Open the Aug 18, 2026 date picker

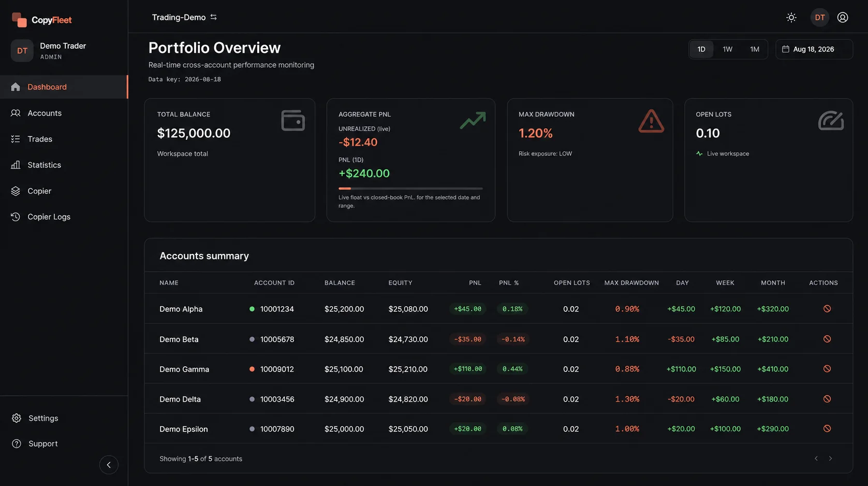point(814,49)
